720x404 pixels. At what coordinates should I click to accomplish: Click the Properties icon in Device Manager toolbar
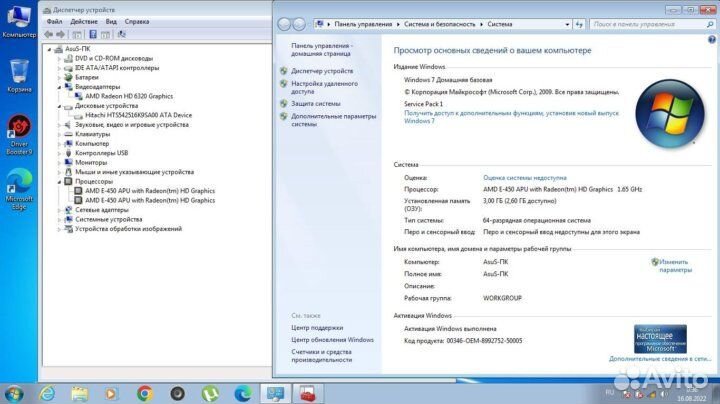click(x=77, y=34)
